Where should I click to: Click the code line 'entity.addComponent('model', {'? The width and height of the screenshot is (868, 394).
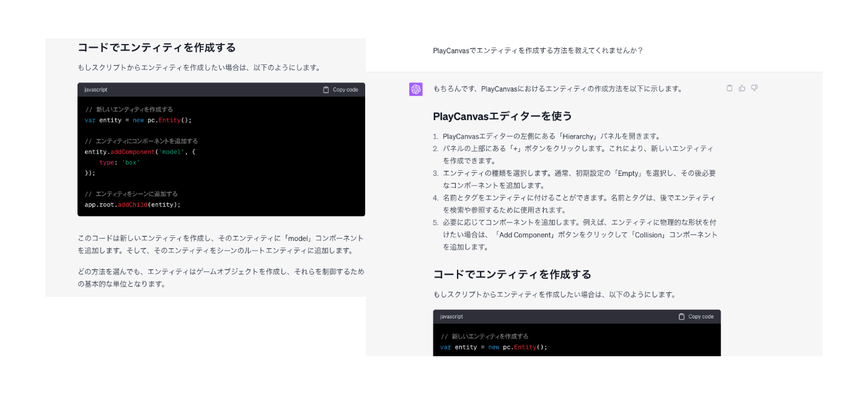click(x=140, y=152)
